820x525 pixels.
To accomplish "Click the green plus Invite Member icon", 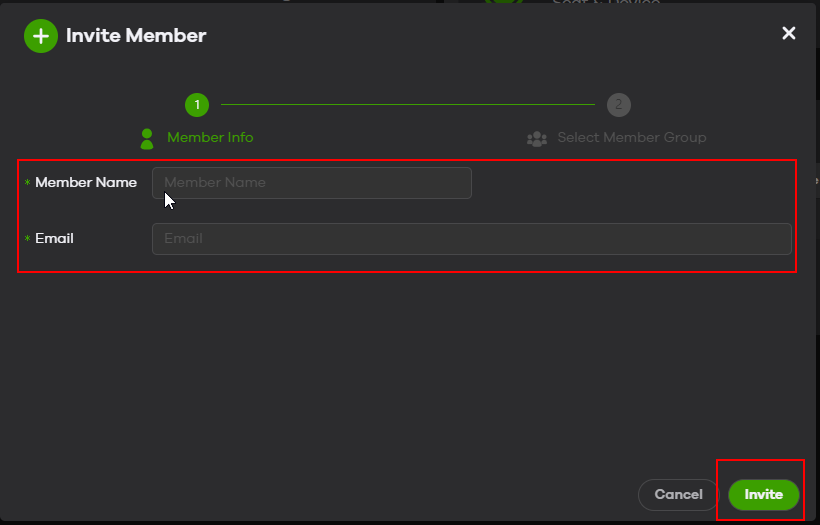I will (x=41, y=36).
